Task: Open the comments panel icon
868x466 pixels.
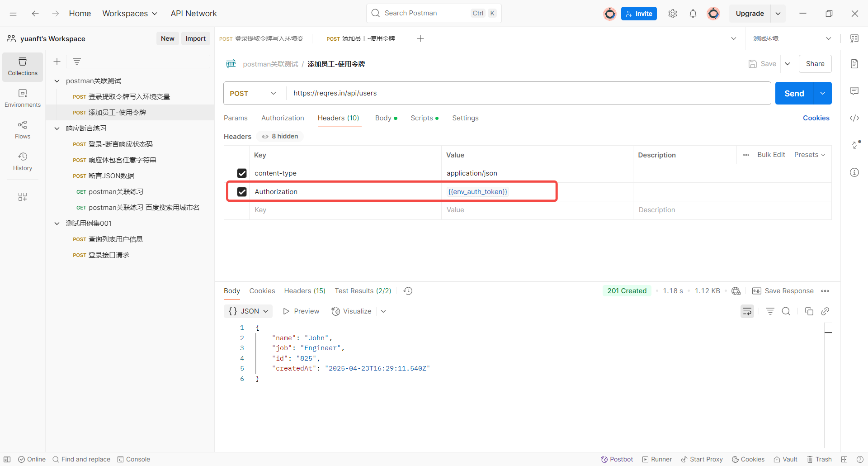Action: point(854,91)
